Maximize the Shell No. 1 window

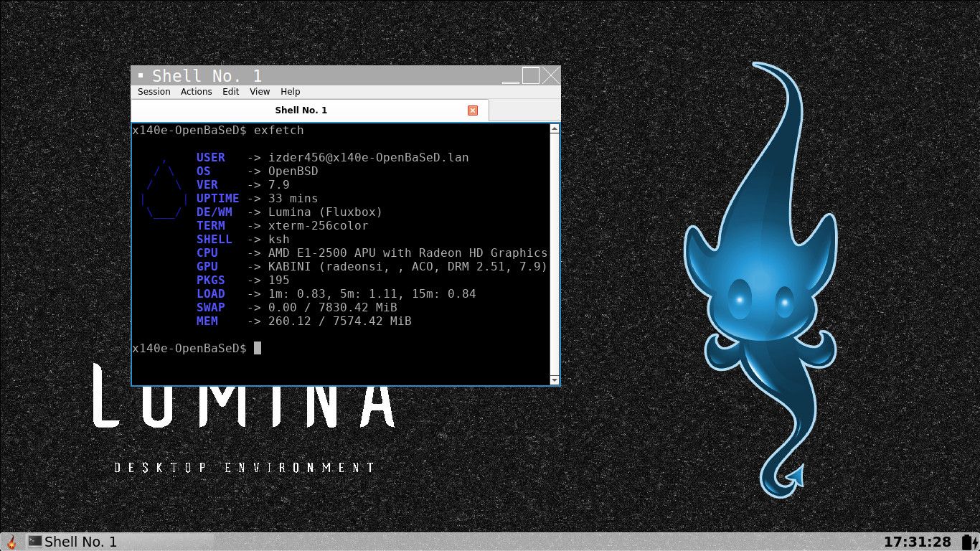531,76
